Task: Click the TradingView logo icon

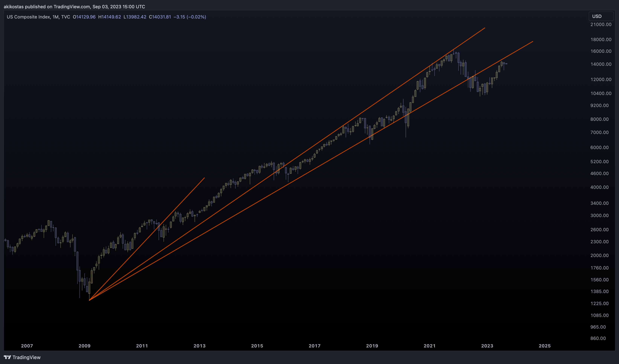Action: [7, 357]
